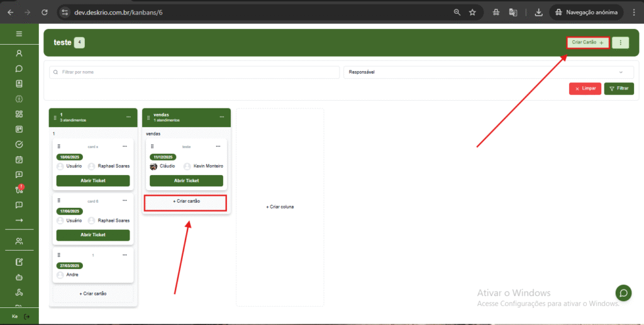Click the checkmark circle icon in sidebar
The height and width of the screenshot is (325, 644).
point(19,144)
